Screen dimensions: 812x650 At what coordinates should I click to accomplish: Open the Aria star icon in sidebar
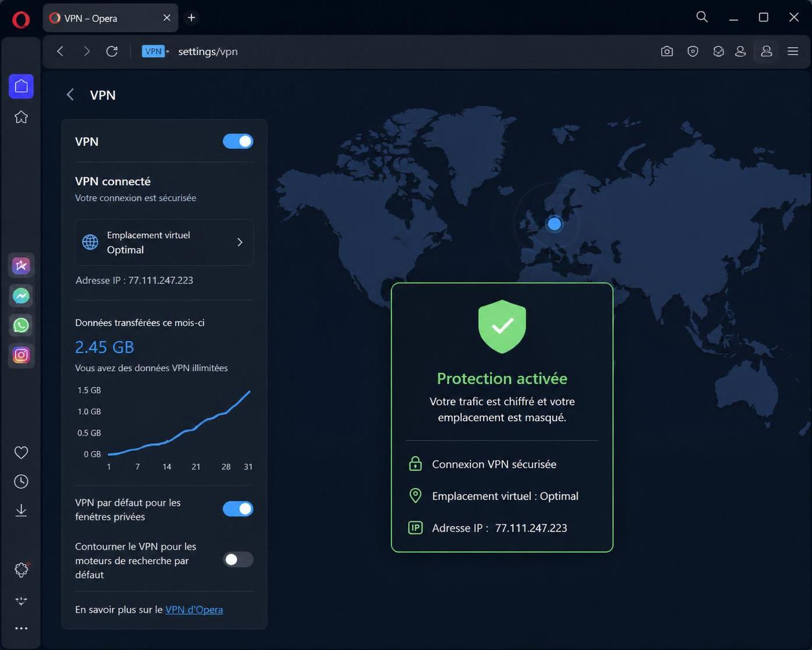pos(21,266)
